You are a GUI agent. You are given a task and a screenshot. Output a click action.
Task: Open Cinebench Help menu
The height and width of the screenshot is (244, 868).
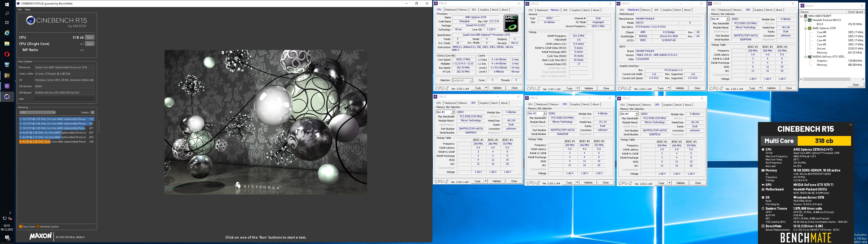coord(28,9)
